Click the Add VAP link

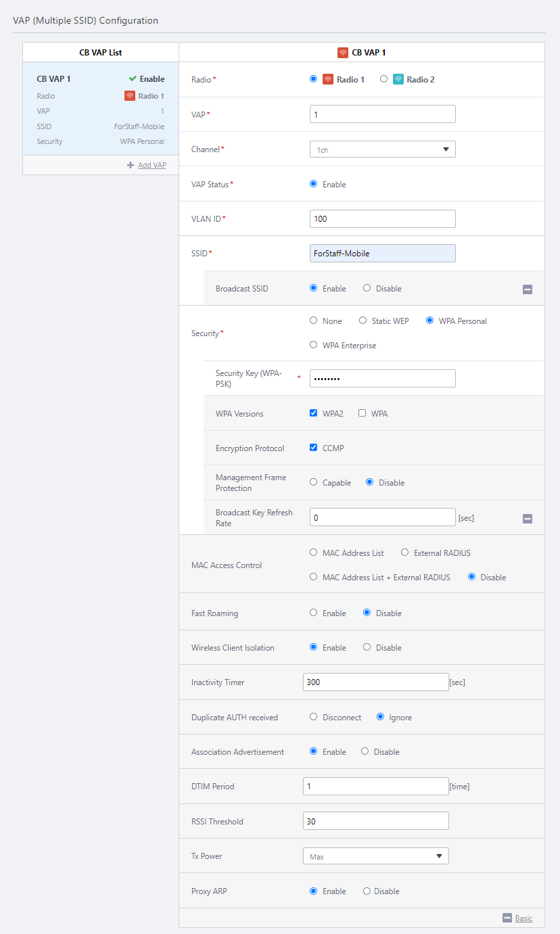point(151,165)
